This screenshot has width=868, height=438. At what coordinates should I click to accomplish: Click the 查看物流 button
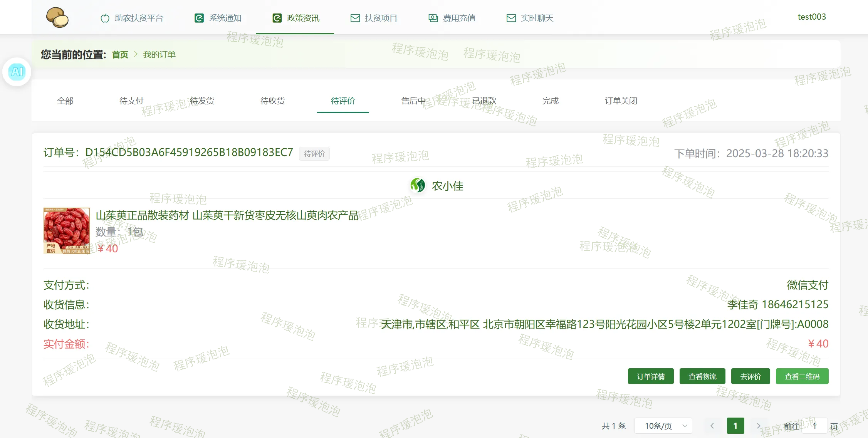pos(702,376)
